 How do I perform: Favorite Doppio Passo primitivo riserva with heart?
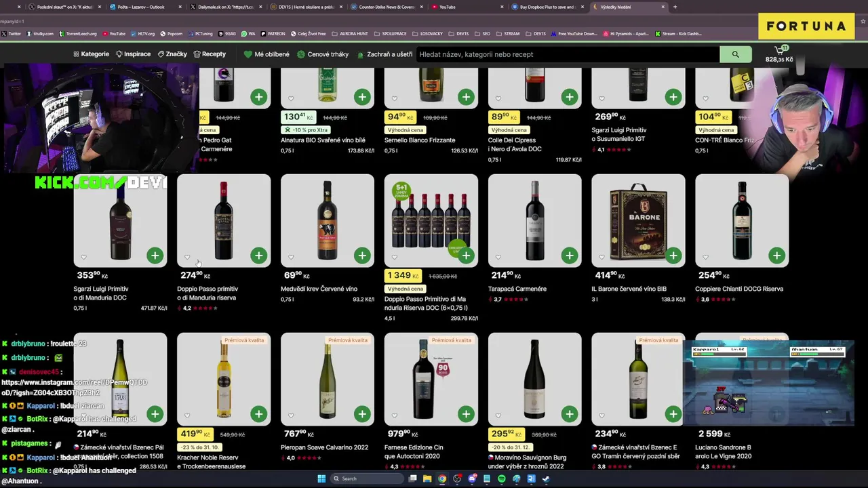pyautogui.click(x=187, y=257)
